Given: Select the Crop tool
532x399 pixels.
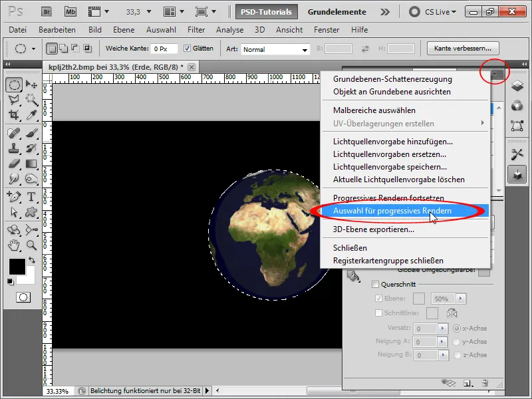Looking at the screenshot, I should tap(14, 115).
